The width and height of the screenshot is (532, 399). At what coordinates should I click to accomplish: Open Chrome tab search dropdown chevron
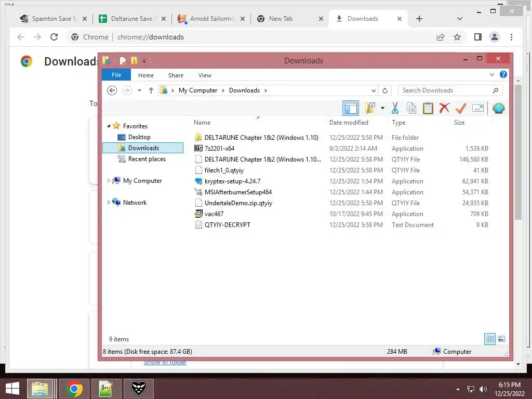[x=460, y=19]
